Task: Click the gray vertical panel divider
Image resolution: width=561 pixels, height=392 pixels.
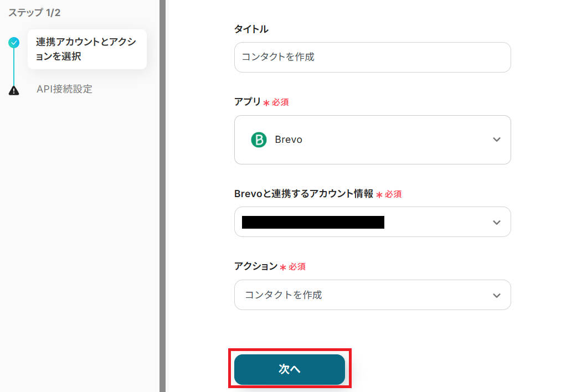Action: coord(162,196)
